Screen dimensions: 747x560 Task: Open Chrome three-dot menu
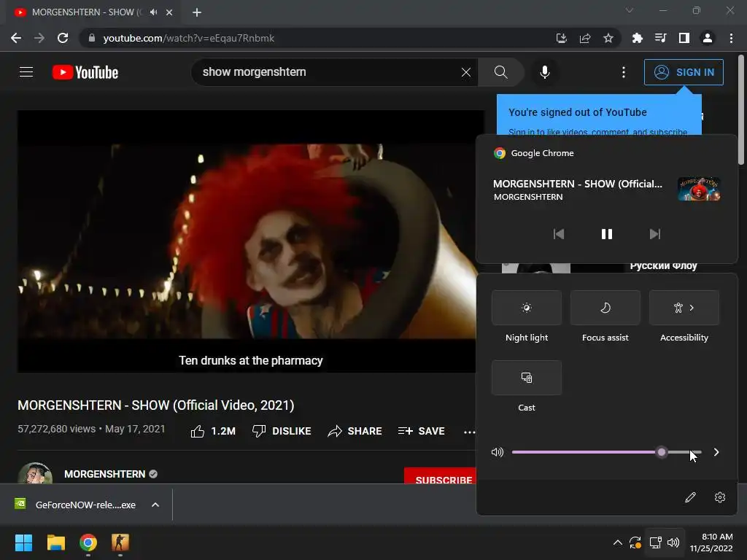pos(731,38)
